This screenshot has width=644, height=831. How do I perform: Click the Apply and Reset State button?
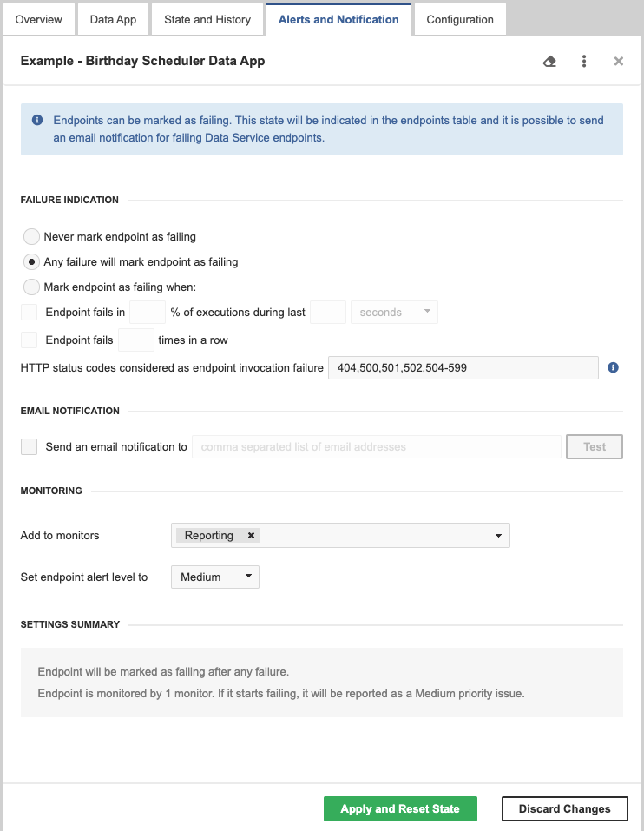click(x=400, y=808)
